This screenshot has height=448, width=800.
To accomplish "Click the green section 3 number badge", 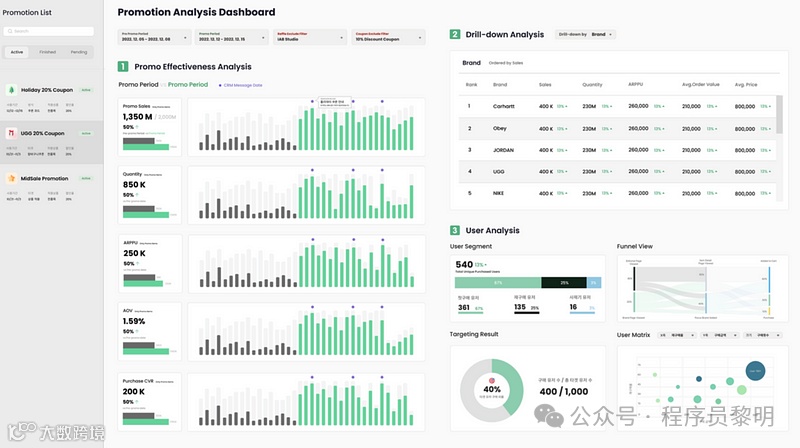I will point(455,230).
